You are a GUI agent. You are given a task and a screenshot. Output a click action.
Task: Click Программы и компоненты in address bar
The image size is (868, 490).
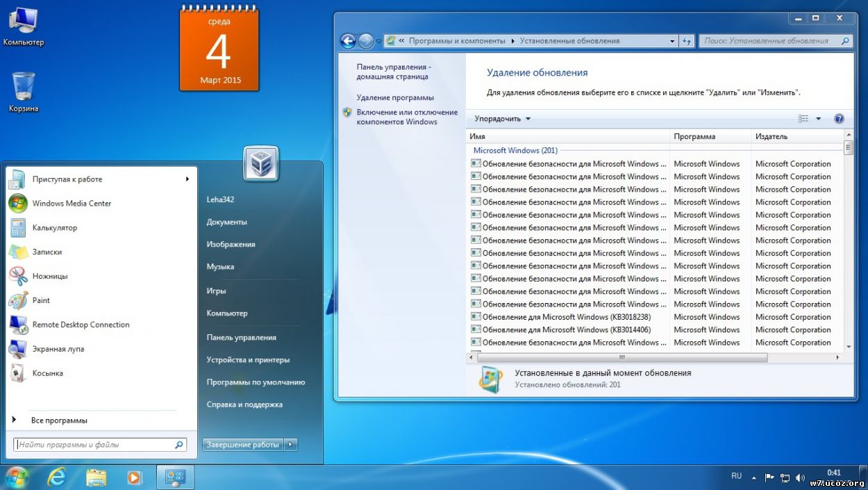click(x=457, y=41)
